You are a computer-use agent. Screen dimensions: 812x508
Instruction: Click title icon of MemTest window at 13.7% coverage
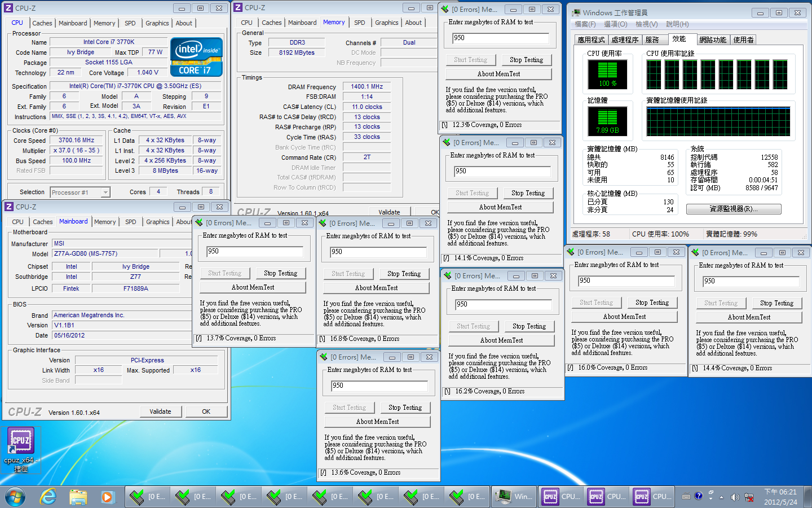tap(199, 222)
